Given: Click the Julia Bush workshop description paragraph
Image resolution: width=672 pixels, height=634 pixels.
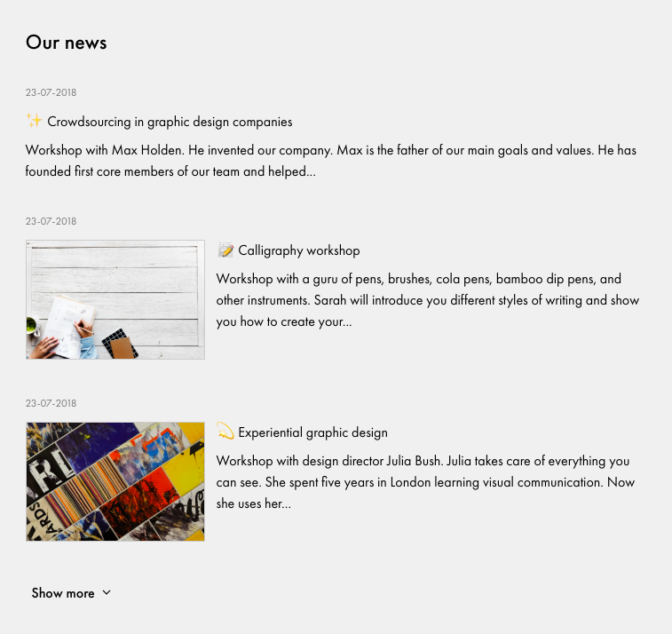Looking at the screenshot, I should coord(425,482).
